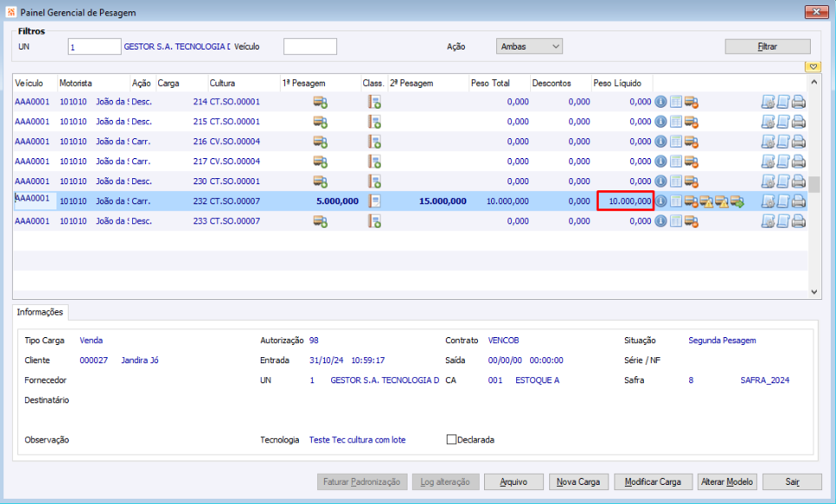Image resolution: width=836 pixels, height=504 pixels.
Task: Open the Ação dropdown showing Ambas
Action: [x=529, y=46]
